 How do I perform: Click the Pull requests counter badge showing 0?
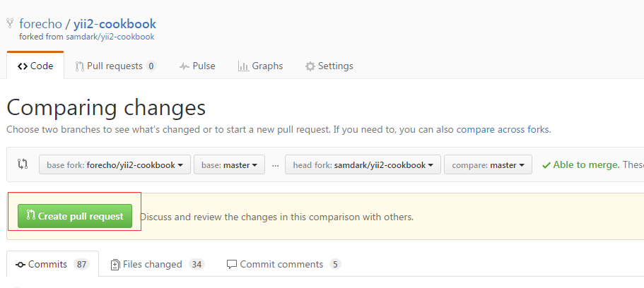click(x=151, y=66)
